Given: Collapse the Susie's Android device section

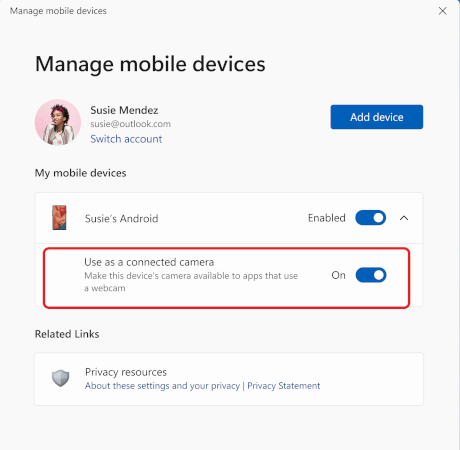Looking at the screenshot, I should [x=404, y=218].
